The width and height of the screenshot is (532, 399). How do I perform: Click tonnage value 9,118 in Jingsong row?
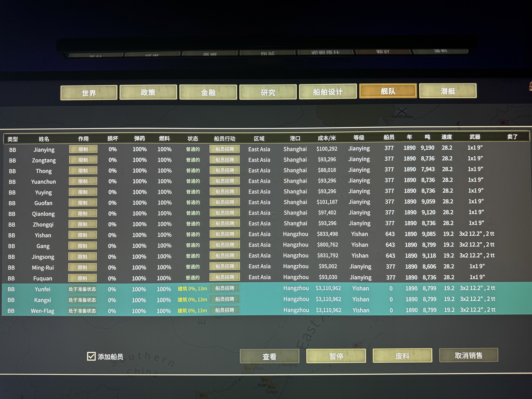[429, 256]
